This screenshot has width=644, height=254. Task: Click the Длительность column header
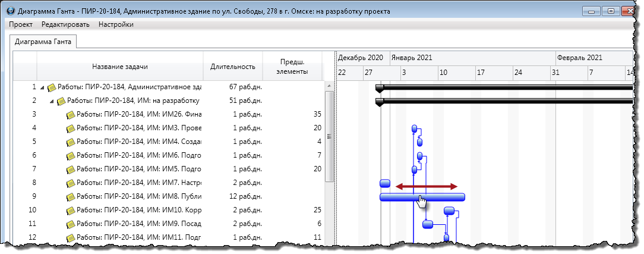click(233, 66)
